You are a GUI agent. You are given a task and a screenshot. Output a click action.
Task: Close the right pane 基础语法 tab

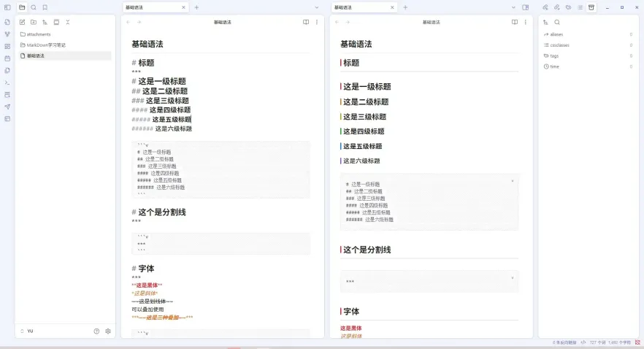pos(392,7)
